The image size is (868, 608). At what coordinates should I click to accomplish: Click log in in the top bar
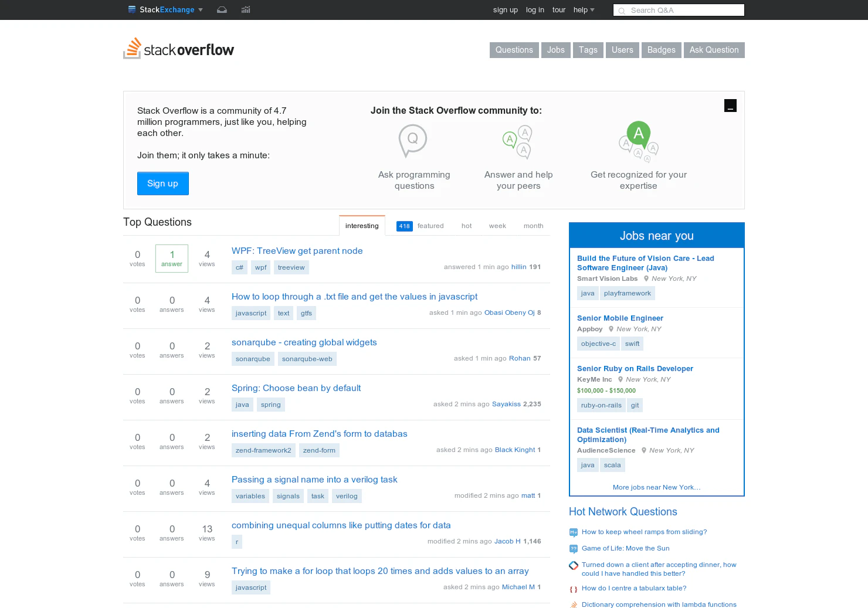[535, 10]
